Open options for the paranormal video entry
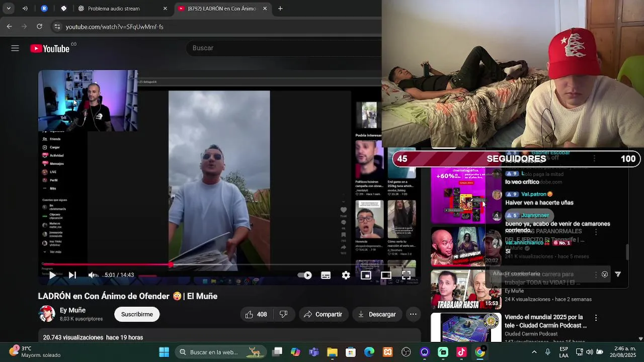Image resolution: width=644 pixels, height=362 pixels. [x=596, y=232]
